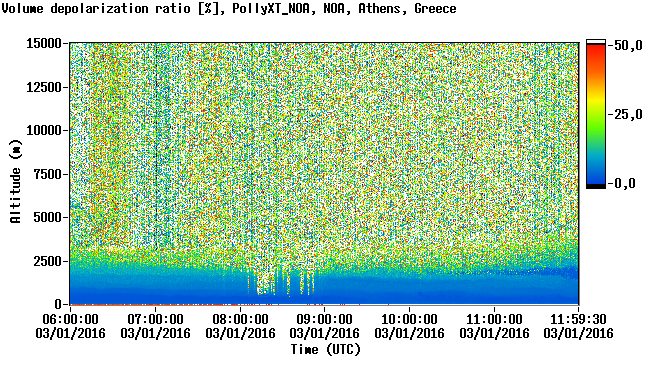Click the 08:00:00 time axis label

click(x=240, y=319)
